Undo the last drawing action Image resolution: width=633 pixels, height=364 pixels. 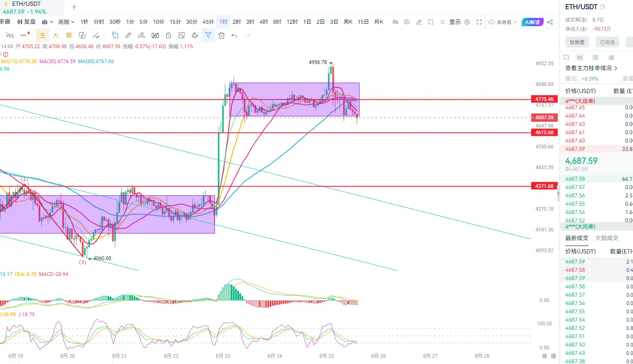[x=234, y=36]
